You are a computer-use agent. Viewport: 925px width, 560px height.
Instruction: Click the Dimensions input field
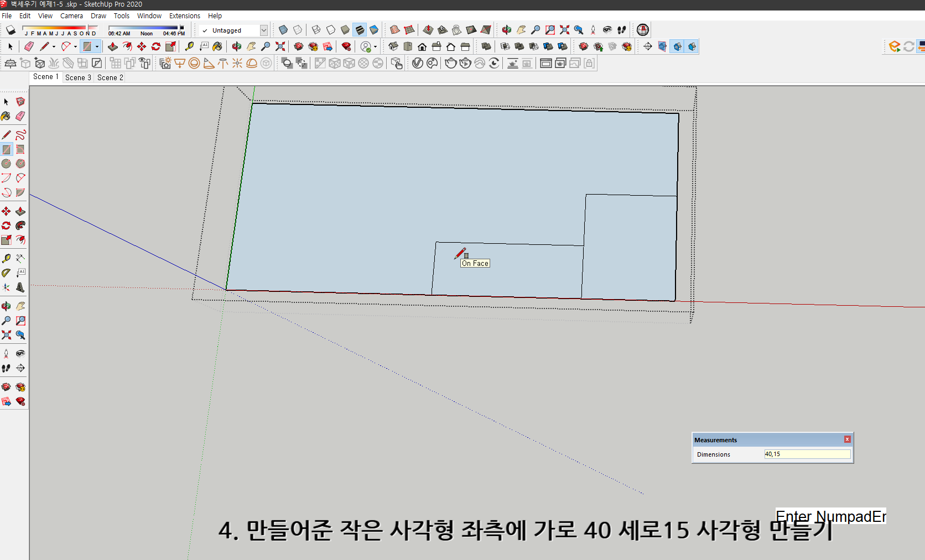point(807,454)
